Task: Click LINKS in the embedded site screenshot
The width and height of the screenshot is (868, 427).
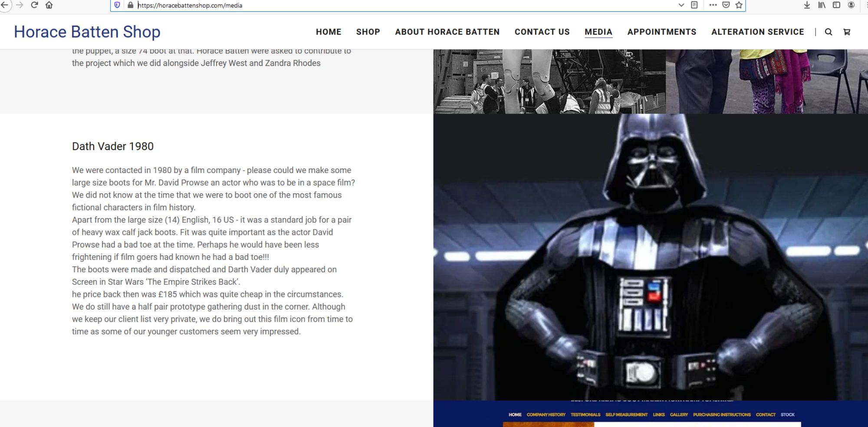Action: click(659, 415)
